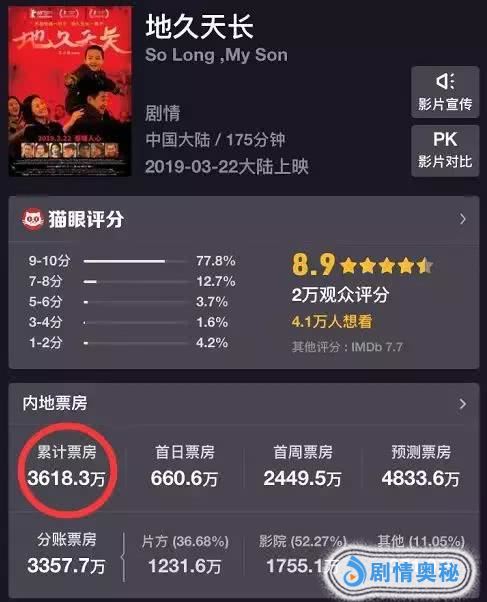Select the 9-10分 rating bar
This screenshot has height=602, width=487.
pyautogui.click(x=135, y=261)
